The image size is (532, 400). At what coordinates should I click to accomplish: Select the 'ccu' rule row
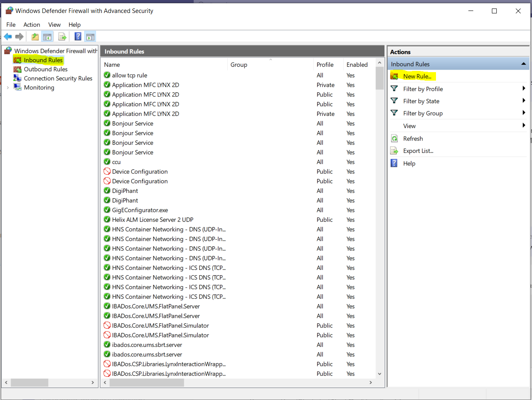(x=238, y=162)
